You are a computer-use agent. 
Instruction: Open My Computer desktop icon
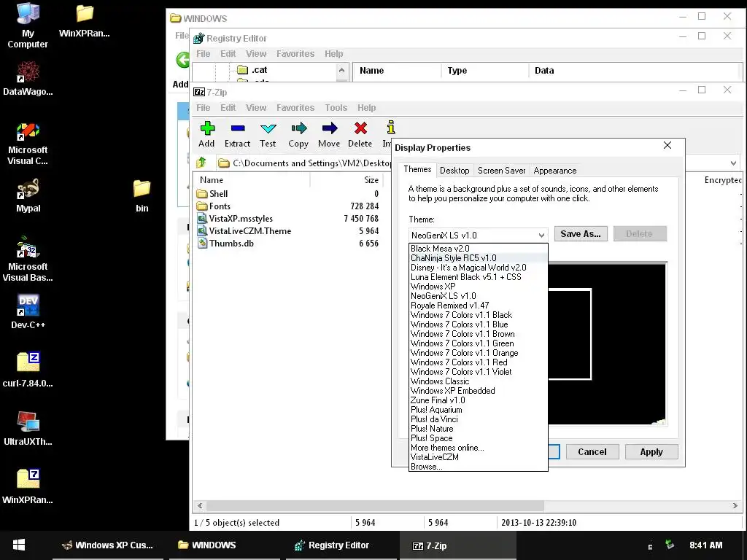click(x=28, y=26)
